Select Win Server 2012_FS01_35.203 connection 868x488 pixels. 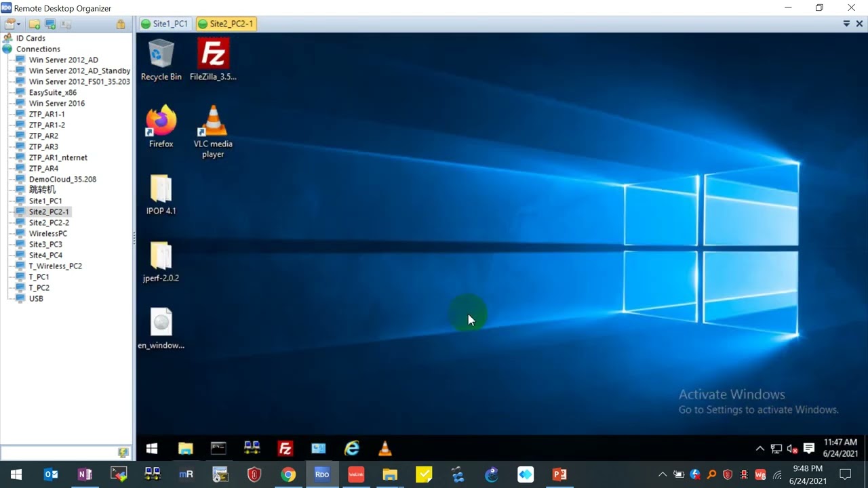point(79,82)
